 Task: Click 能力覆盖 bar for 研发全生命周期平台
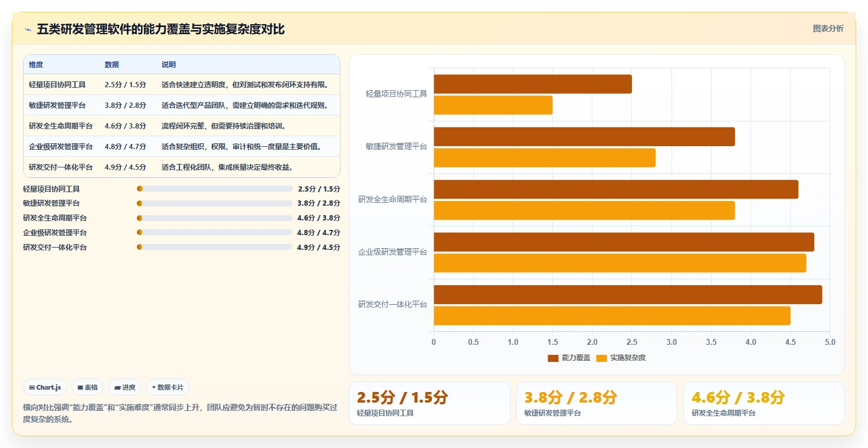(616, 189)
